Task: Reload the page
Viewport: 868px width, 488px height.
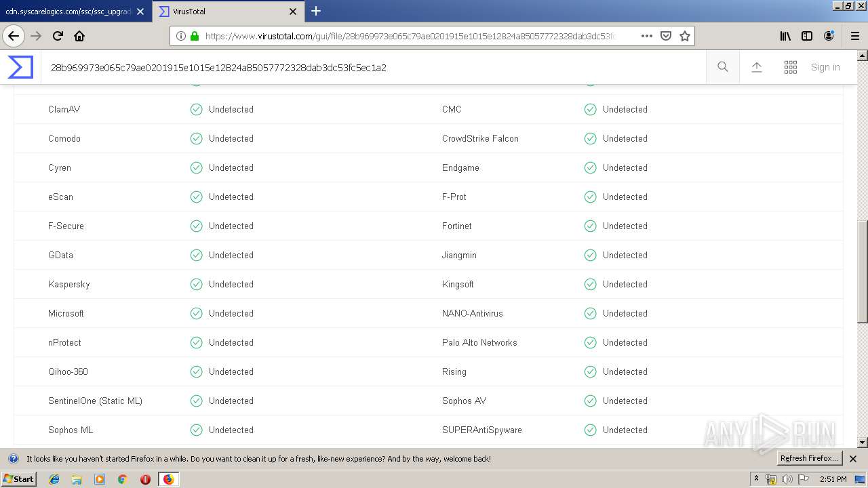Action: tap(58, 36)
